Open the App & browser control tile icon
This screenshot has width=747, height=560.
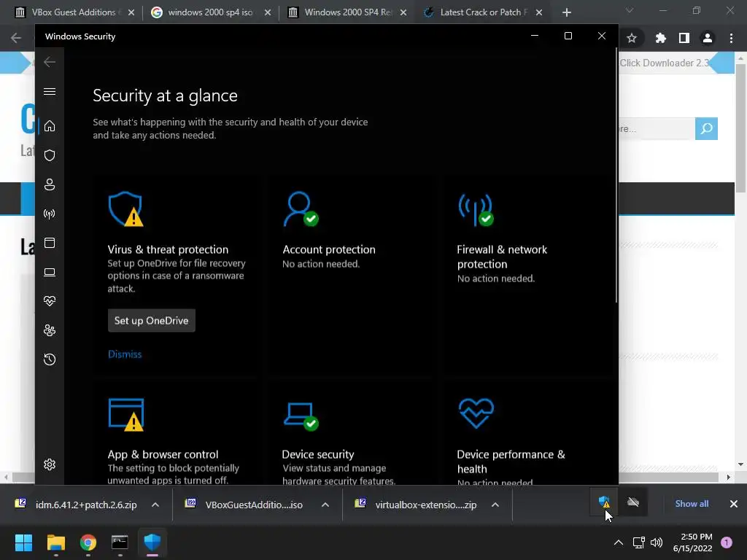pos(125,415)
